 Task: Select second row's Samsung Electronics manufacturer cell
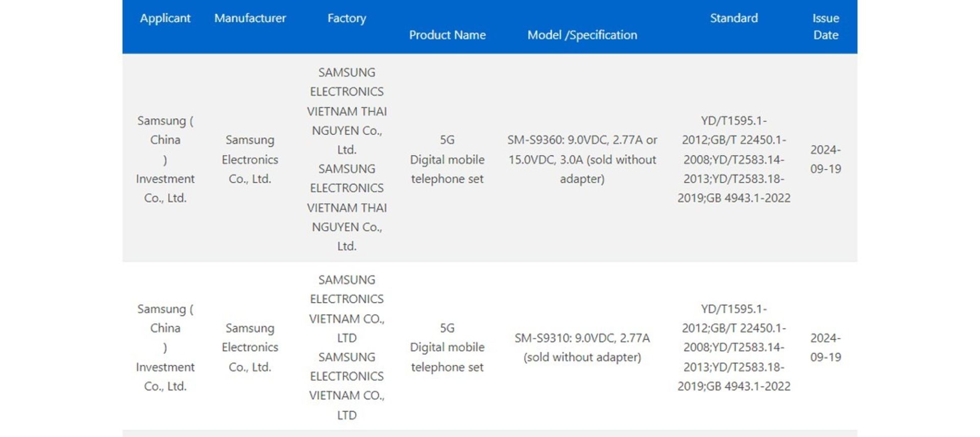pos(250,347)
